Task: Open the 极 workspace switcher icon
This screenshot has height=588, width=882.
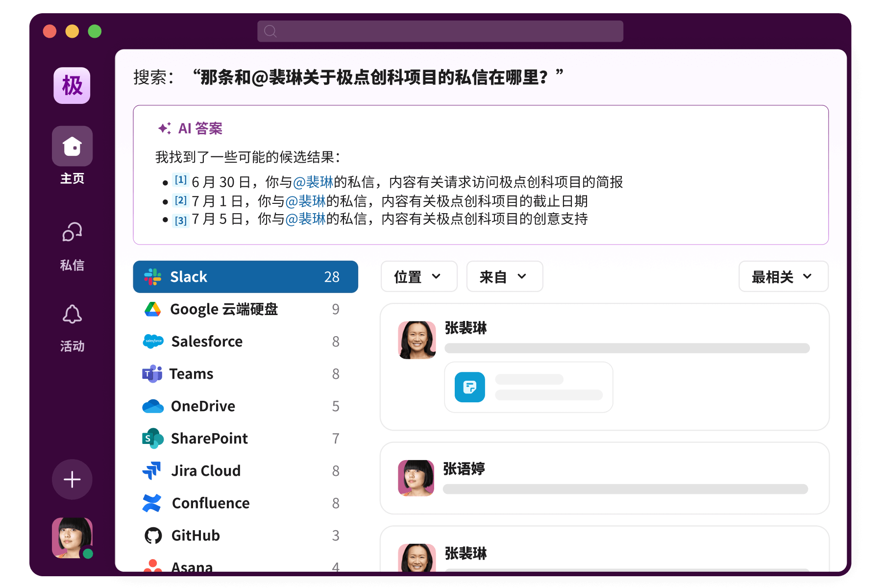Action: (72, 86)
